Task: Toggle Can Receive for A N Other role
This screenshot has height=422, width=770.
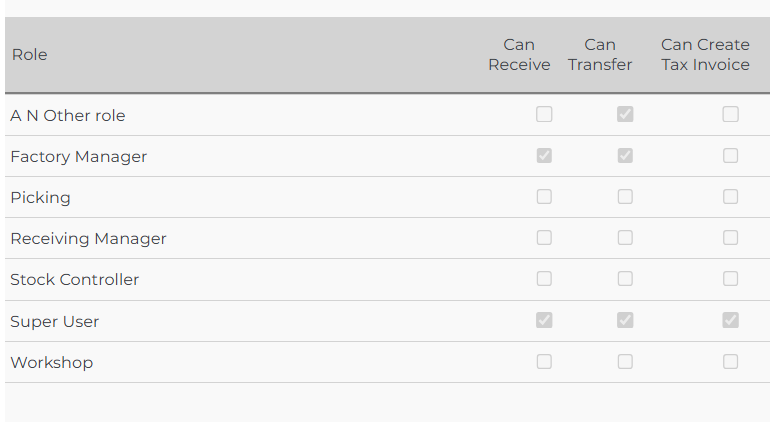Action: point(544,115)
